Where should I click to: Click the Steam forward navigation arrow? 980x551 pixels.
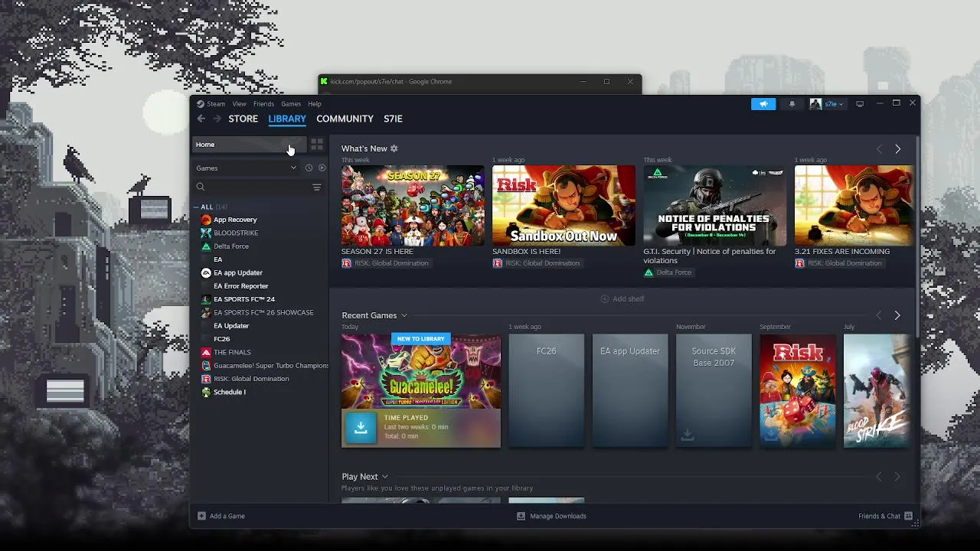(x=217, y=119)
